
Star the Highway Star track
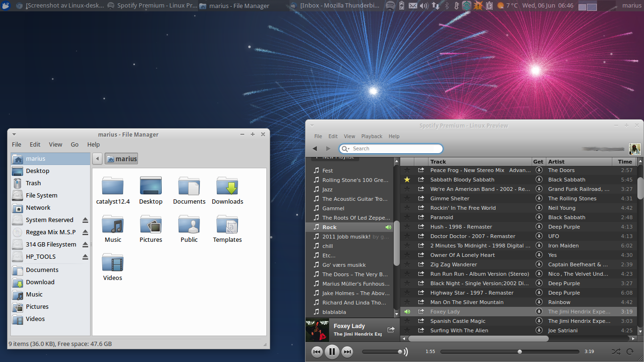(x=407, y=293)
